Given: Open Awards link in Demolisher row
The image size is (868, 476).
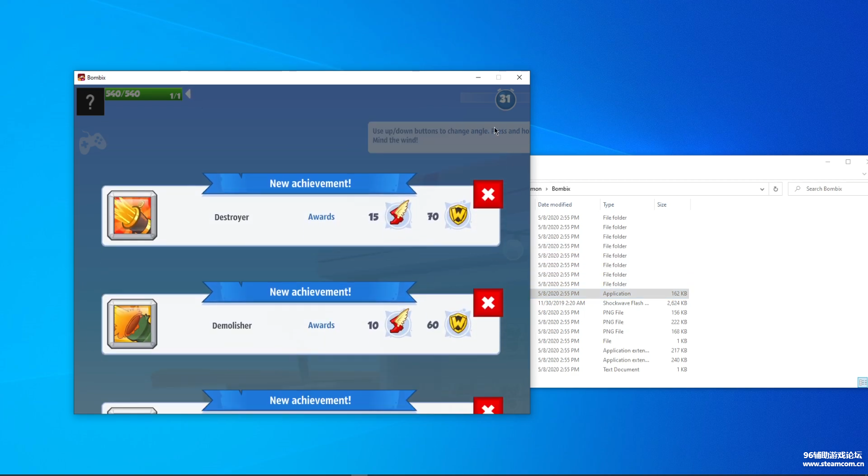Looking at the screenshot, I should 321,325.
